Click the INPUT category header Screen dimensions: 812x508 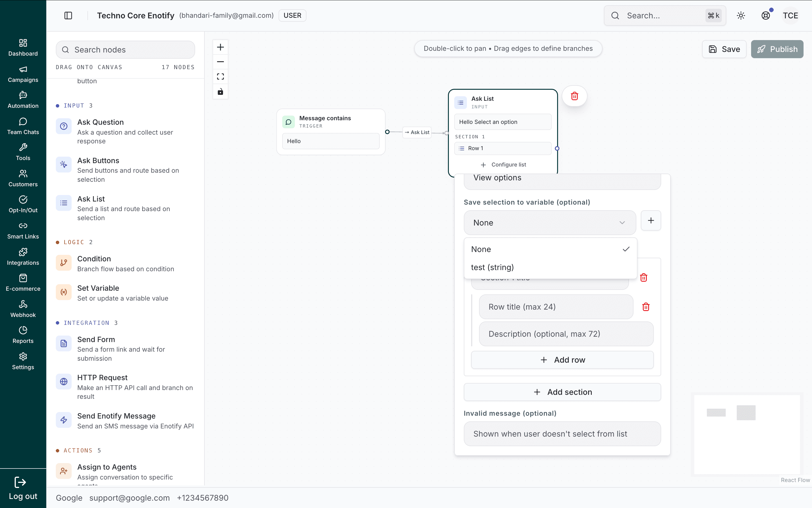[74, 106]
